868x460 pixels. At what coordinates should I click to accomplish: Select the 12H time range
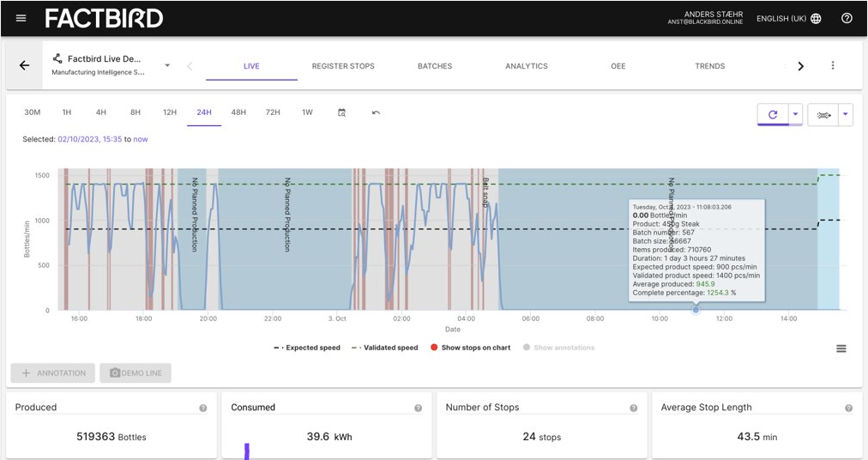click(169, 112)
